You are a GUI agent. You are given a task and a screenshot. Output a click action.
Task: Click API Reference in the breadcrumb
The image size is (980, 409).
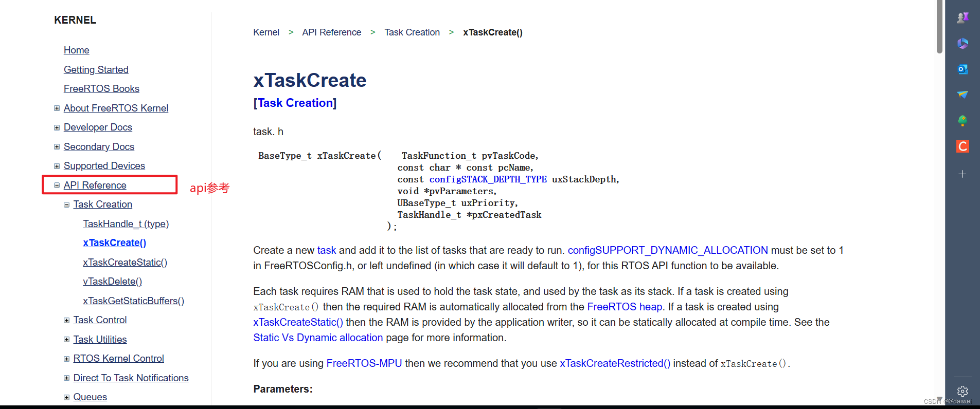click(x=331, y=32)
